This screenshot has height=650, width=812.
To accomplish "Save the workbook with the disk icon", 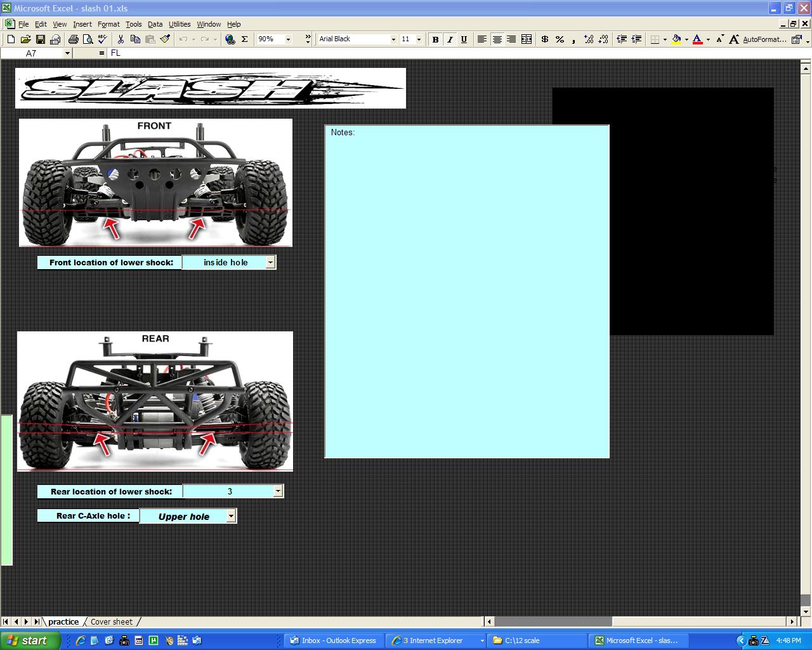I will click(x=40, y=39).
